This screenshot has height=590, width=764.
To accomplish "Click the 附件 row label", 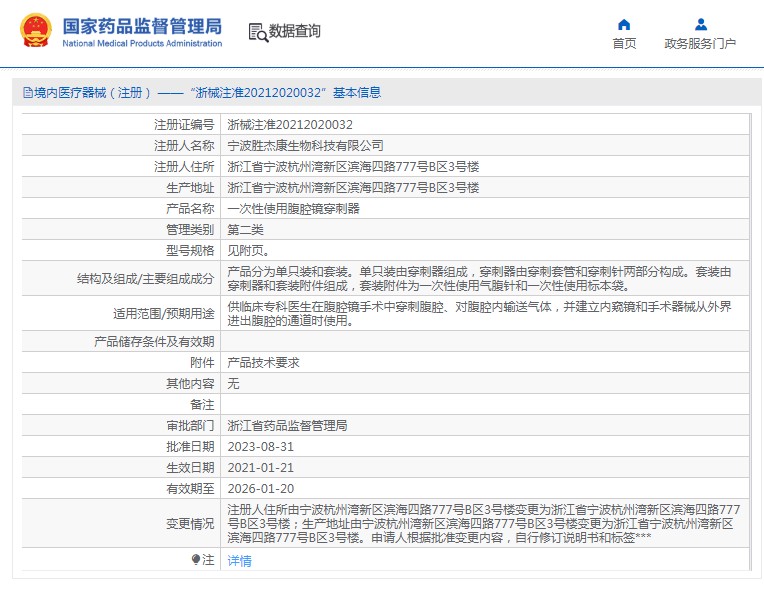I will coord(202,362).
